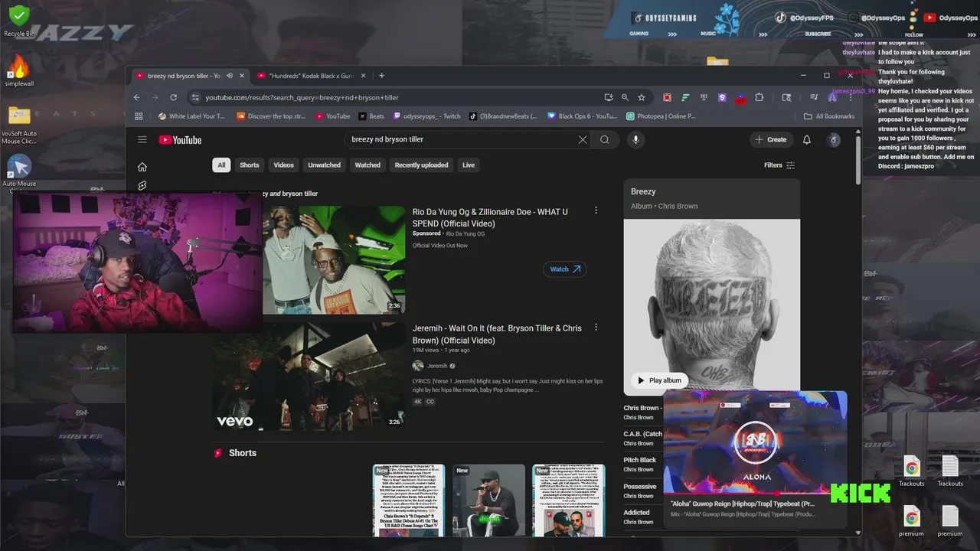Open Jeremih Wait On It video title
This screenshot has width=980, height=551.
tap(497, 334)
